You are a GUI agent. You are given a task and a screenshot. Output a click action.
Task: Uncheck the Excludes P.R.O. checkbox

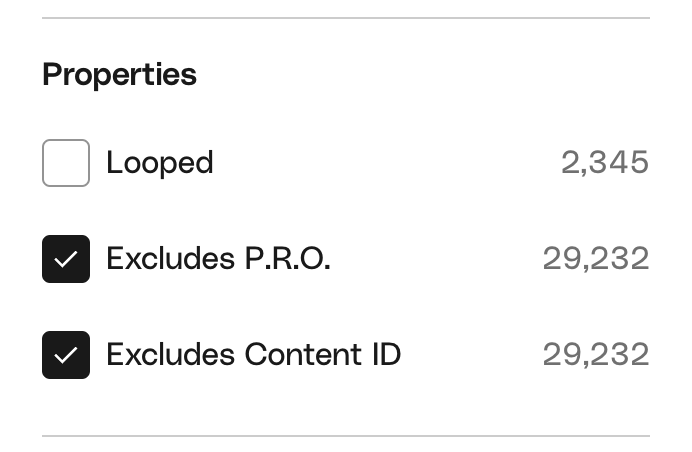coord(66,259)
